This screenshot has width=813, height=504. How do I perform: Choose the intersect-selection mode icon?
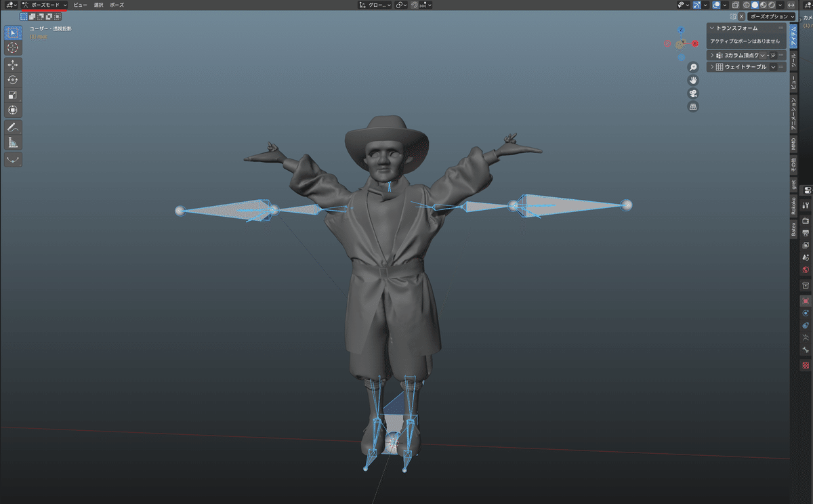click(57, 16)
